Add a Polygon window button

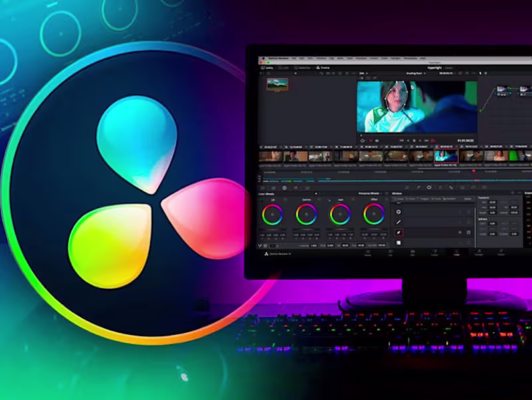tap(423, 198)
